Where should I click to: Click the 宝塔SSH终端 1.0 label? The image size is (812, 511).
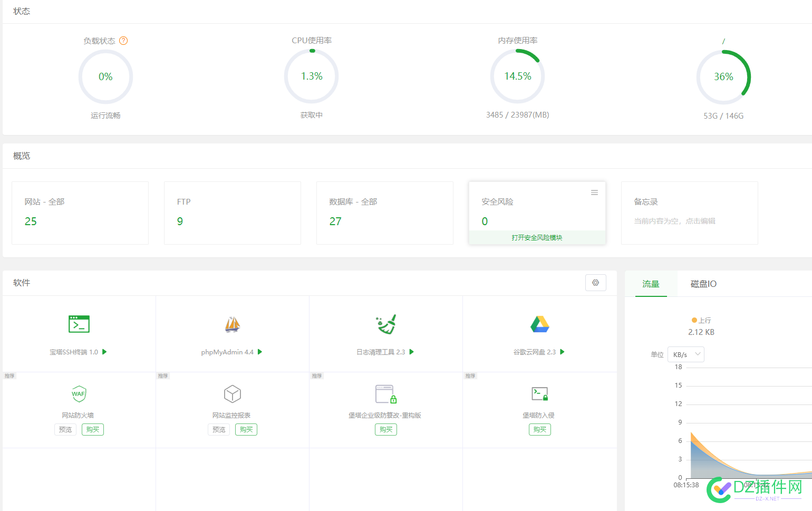[74, 352]
